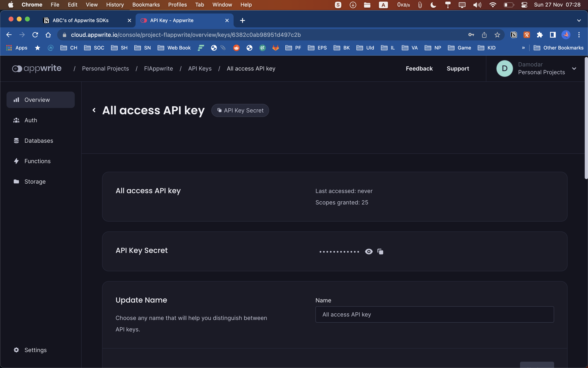Screen dimensions: 588x368
Task: Open the Chrome History menu
Action: [x=115, y=5]
